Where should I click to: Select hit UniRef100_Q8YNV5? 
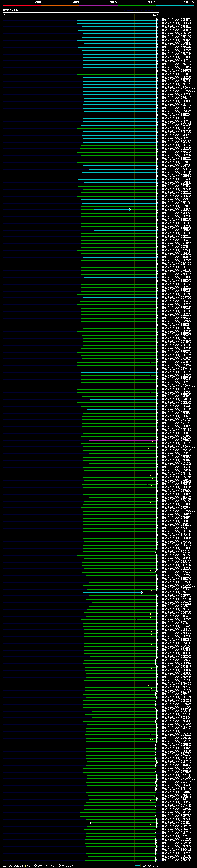pyautogui.click(x=176, y=342)
